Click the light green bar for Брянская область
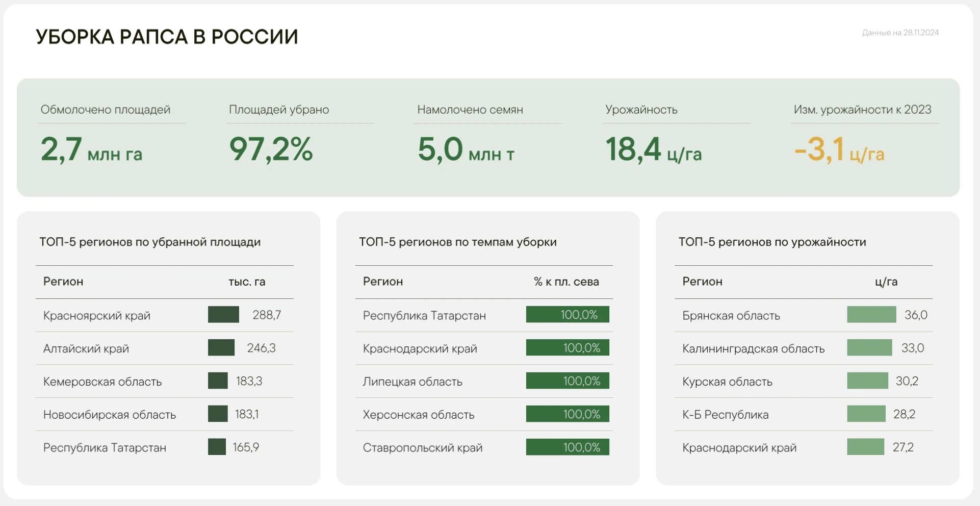This screenshot has height=506, width=980. [x=871, y=315]
